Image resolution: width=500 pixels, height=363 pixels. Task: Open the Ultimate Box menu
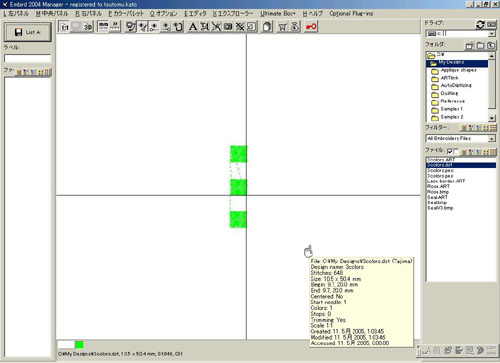coord(278,14)
